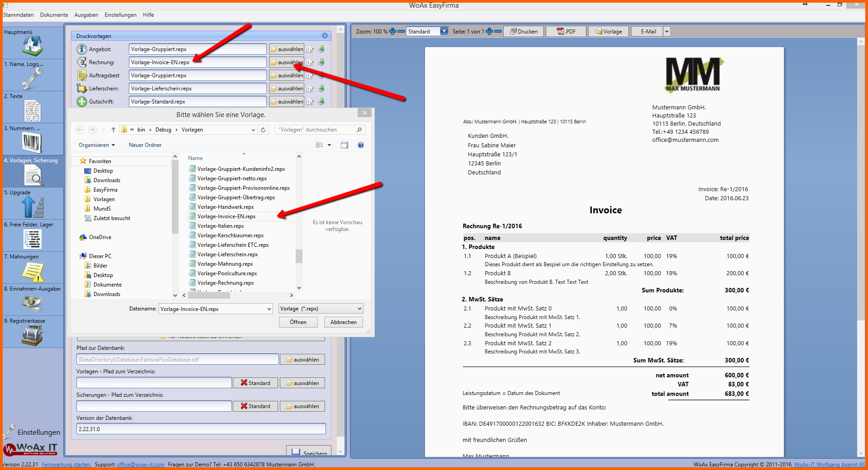Image resolution: width=868 pixels, height=470 pixels.
Task: Reset Vorlagen path with Standard button
Action: coord(255,383)
